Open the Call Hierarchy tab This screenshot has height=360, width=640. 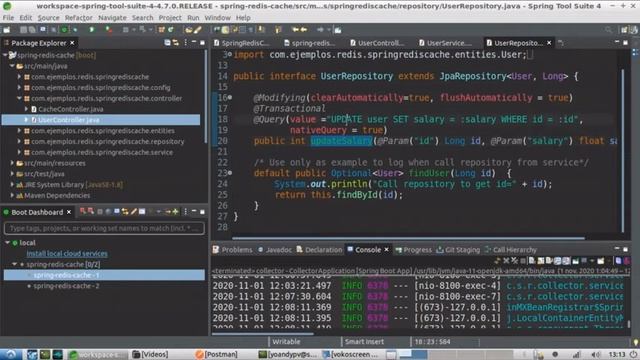click(511, 250)
